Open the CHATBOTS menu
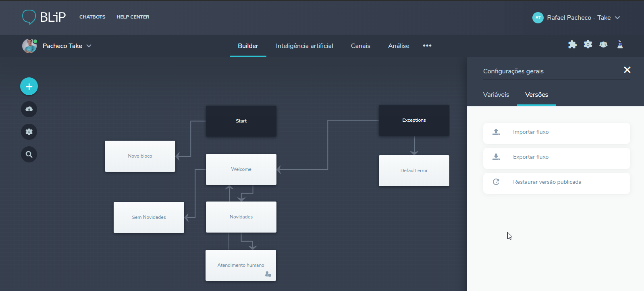The height and width of the screenshot is (291, 644). (x=92, y=17)
